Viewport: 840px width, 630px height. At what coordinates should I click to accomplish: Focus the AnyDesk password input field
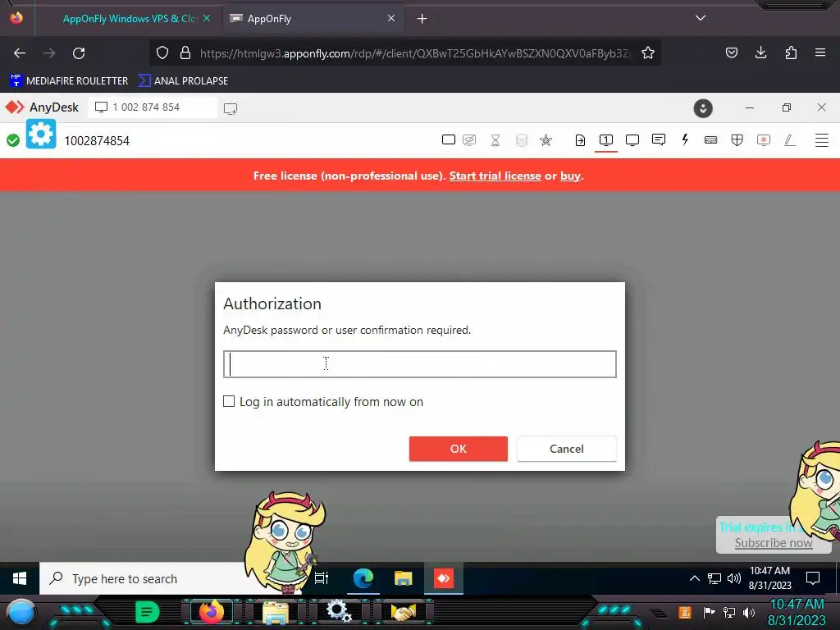coord(419,364)
